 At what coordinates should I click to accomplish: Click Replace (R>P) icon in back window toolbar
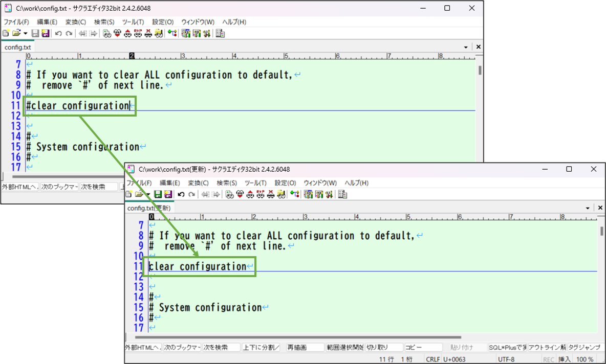point(138,34)
